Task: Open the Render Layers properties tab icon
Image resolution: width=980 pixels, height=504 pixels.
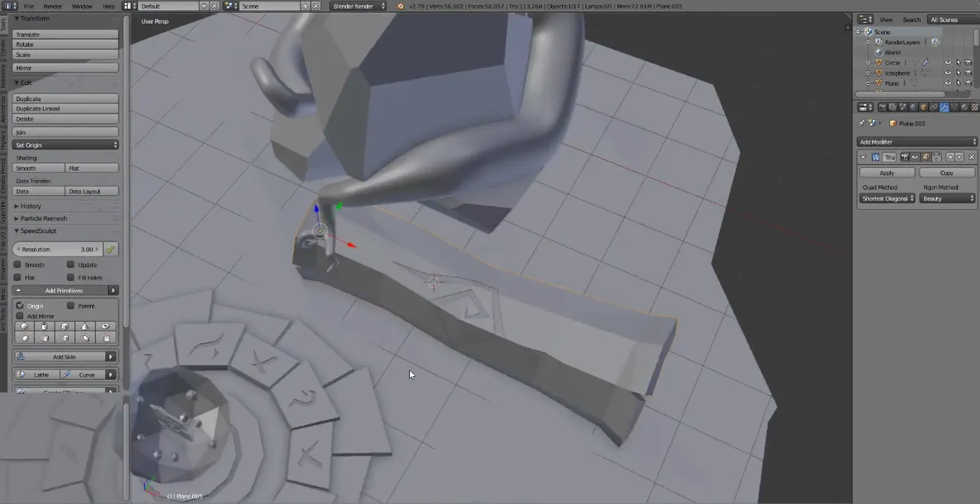Action: pos(893,107)
